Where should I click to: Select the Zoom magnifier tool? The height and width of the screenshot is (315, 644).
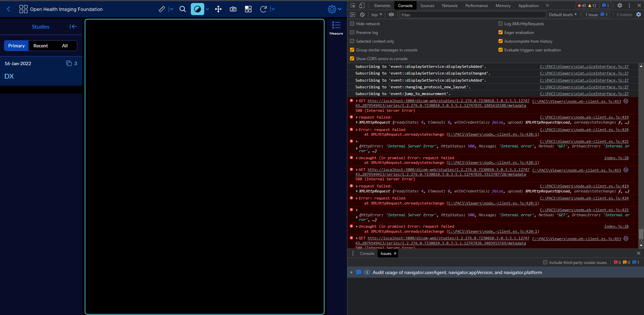183,9
